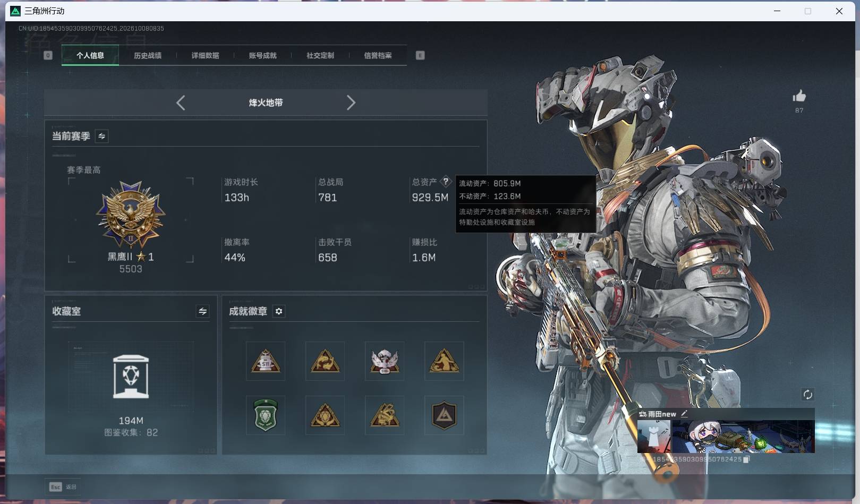Close the 三角洲行动 window

tap(839, 11)
